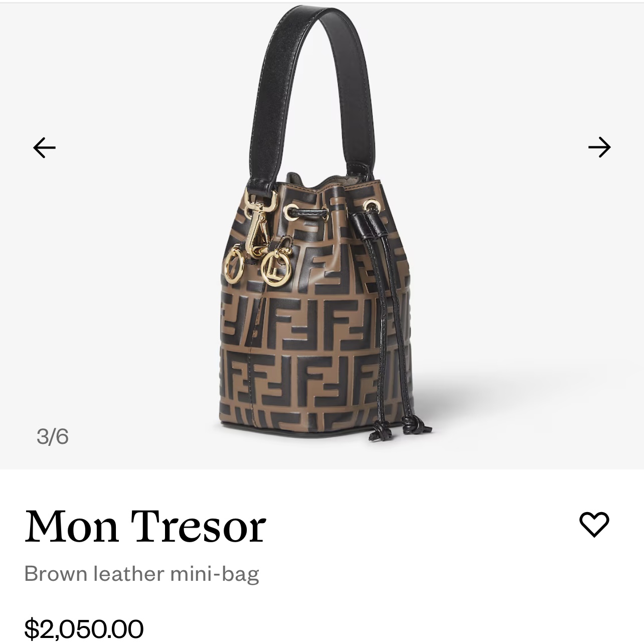Click the Brown leather mini-bag description
644x644 pixels.
coord(142,574)
